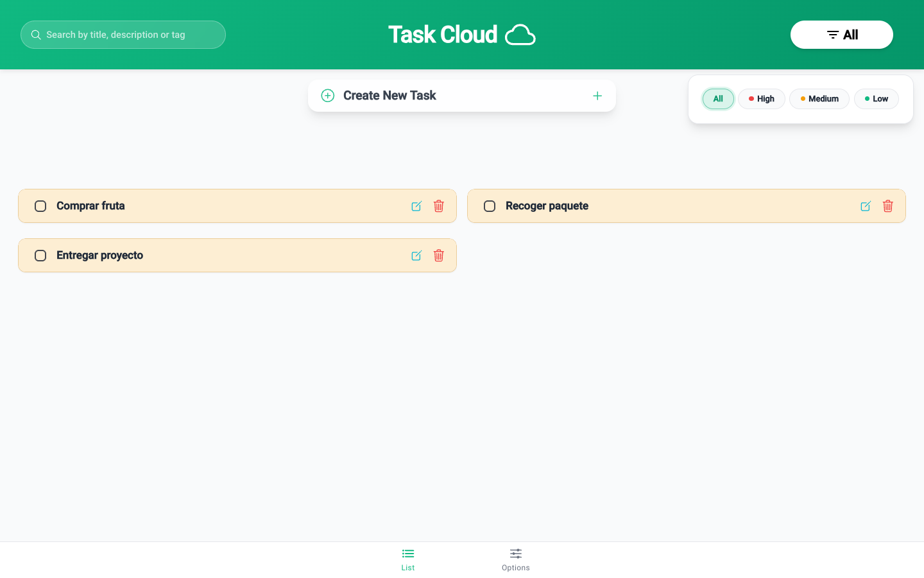Screen dimensions: 924x578
Task: Delete the Comprar fruta task
Action: pyautogui.click(x=439, y=206)
